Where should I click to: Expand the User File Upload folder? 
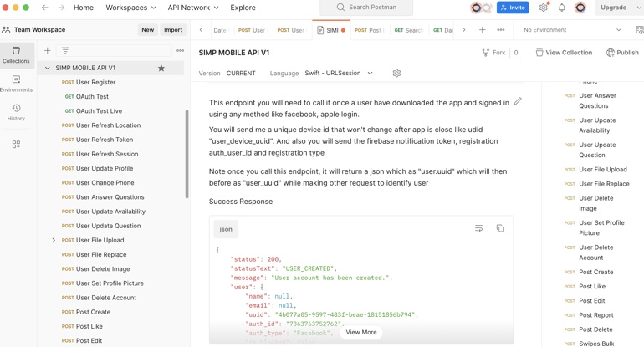54,240
